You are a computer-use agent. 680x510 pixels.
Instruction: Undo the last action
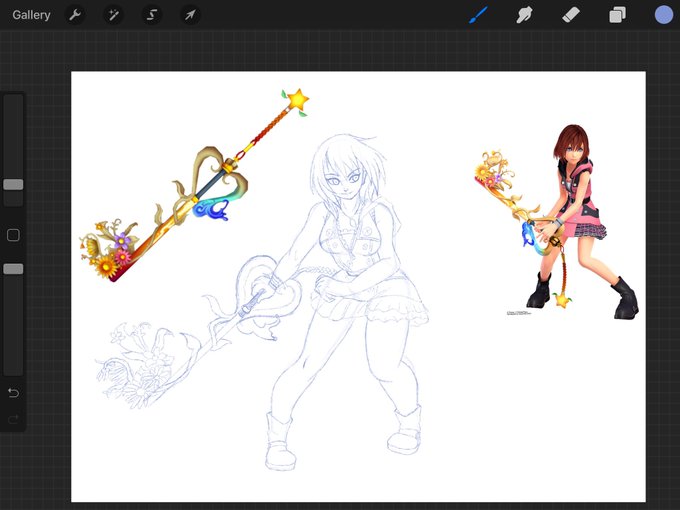pos(13,392)
